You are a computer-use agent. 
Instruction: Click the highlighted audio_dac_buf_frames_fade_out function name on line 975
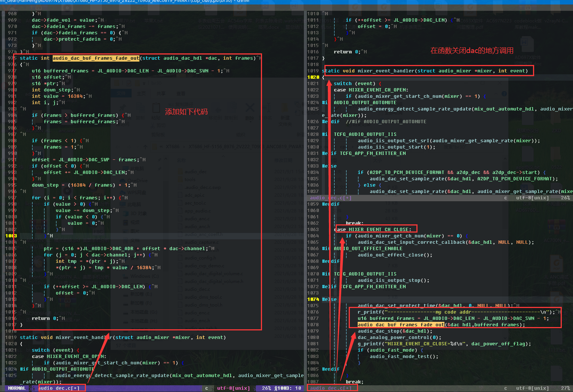tap(96, 58)
